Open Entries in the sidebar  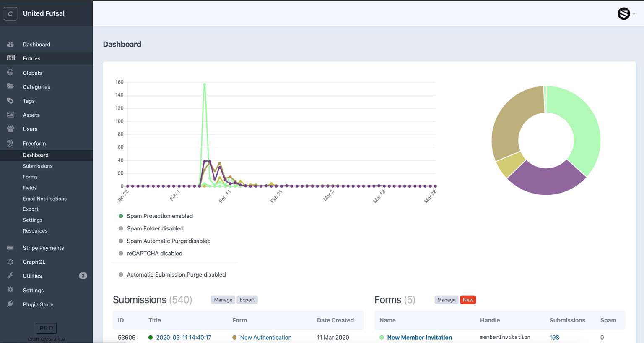[46, 58]
